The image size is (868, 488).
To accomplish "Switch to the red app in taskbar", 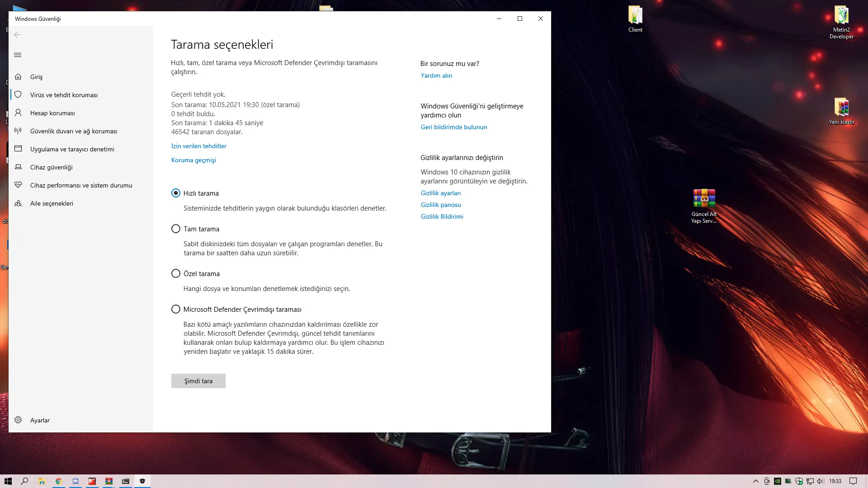I will pyautogui.click(x=92, y=481).
